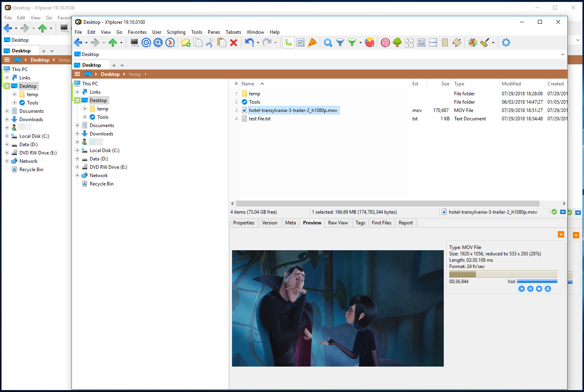Toggle autoplay with the A preview button
This screenshot has width=584, height=392.
pos(548,289)
